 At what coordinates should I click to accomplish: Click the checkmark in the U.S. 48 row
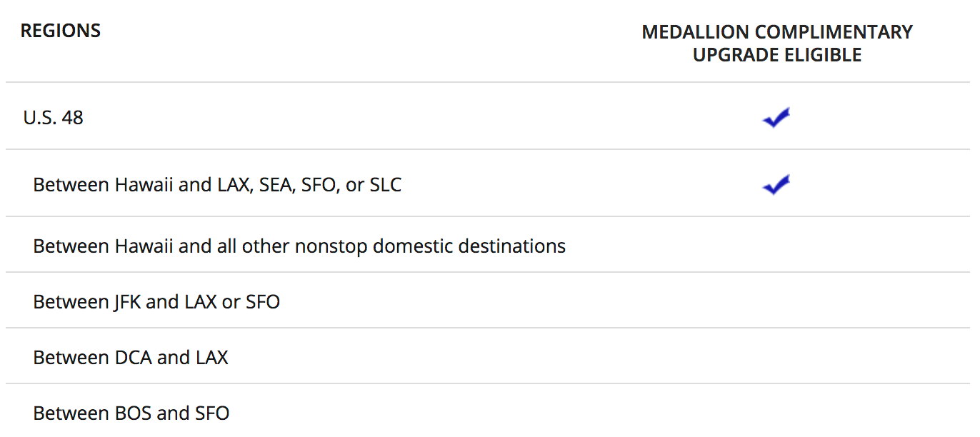(x=776, y=118)
